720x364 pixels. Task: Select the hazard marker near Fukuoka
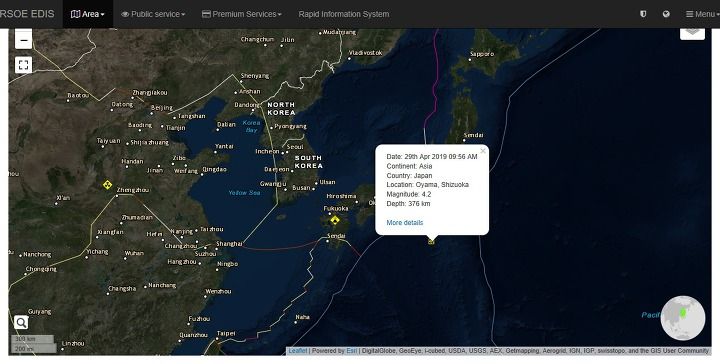(x=335, y=220)
